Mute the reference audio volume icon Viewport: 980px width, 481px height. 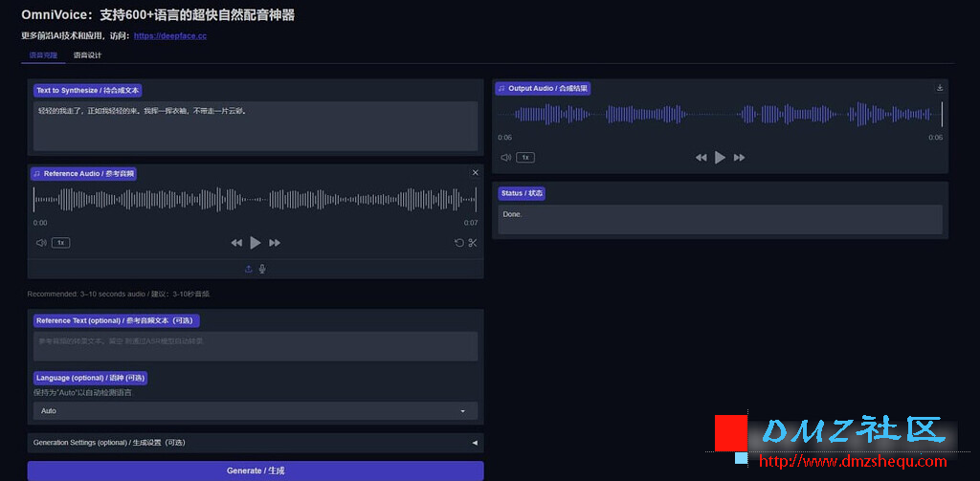click(x=41, y=243)
